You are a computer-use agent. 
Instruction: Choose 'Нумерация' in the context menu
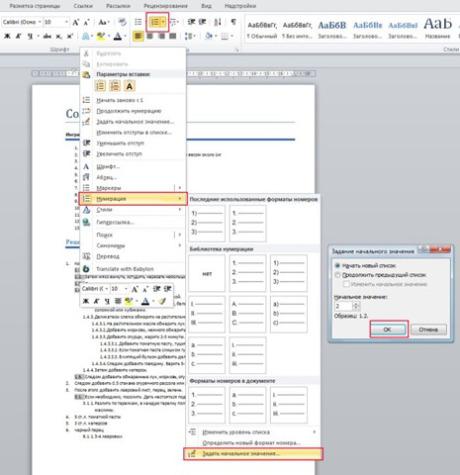[x=133, y=199]
